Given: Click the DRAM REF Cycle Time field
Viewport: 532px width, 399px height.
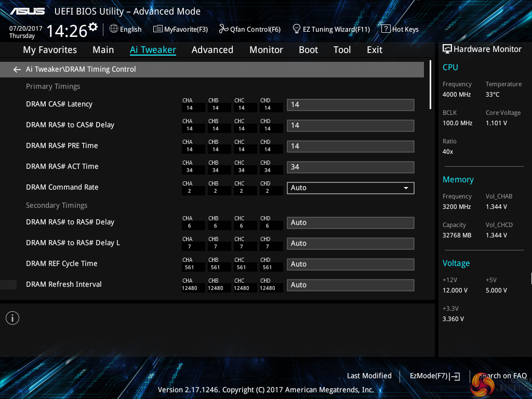Looking at the screenshot, I should [350, 264].
